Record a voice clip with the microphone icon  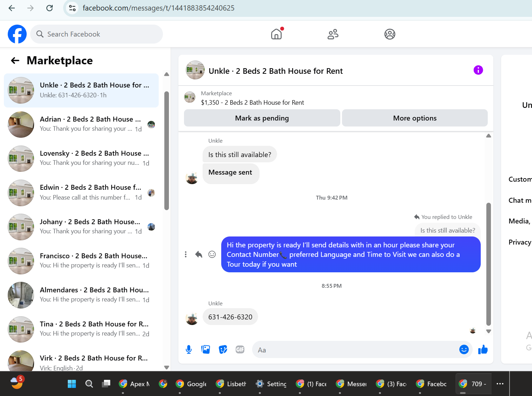189,350
